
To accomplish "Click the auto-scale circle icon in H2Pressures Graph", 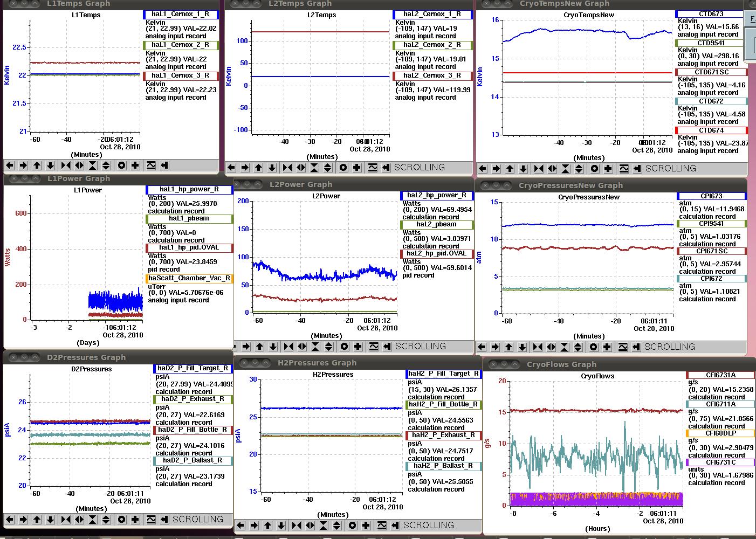I will (x=353, y=526).
